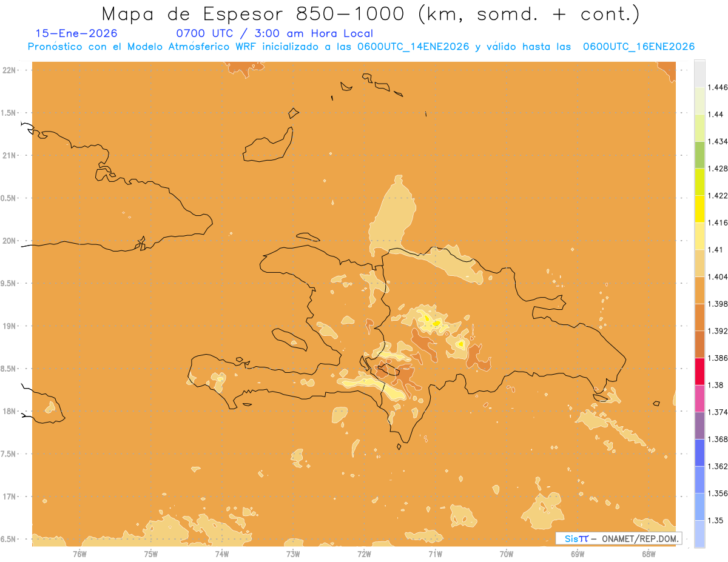Image resolution: width=728 pixels, height=562 pixels.
Task: Click the "74W" longitude axis label
Action: [222, 554]
